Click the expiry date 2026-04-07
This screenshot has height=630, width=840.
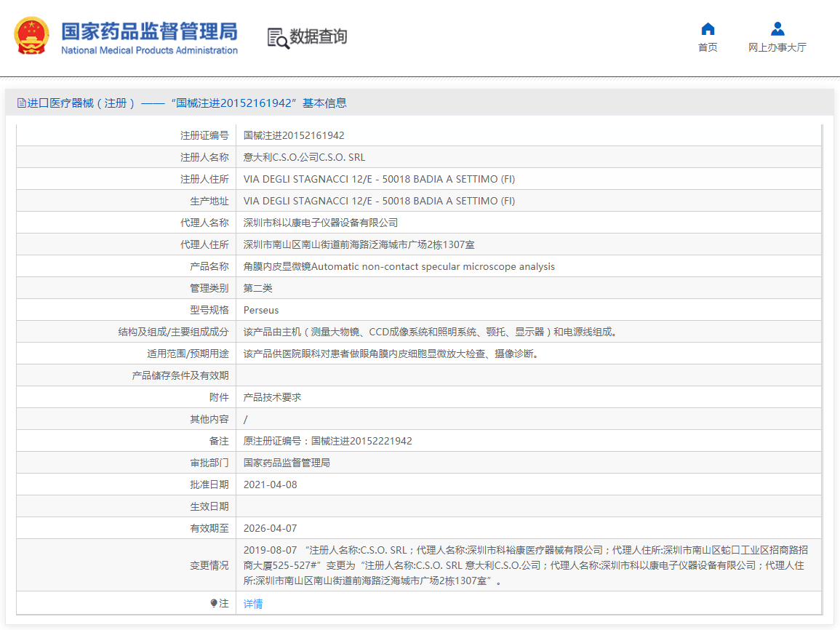pos(270,528)
